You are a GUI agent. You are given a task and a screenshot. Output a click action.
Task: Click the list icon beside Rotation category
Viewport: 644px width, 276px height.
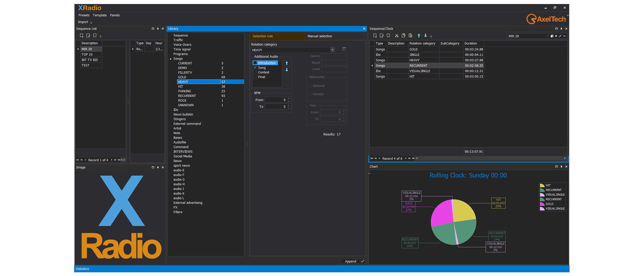(344, 49)
